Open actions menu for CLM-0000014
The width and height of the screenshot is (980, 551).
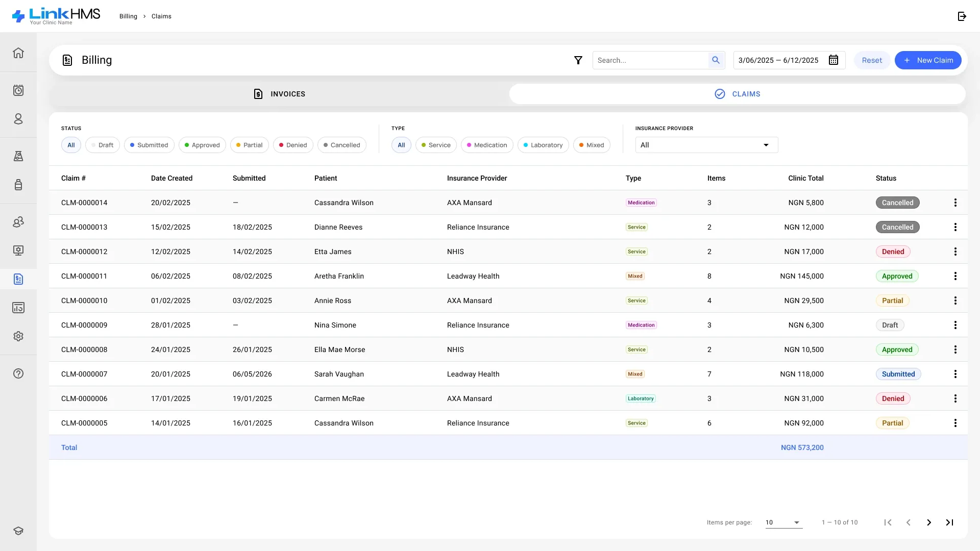[955, 203]
